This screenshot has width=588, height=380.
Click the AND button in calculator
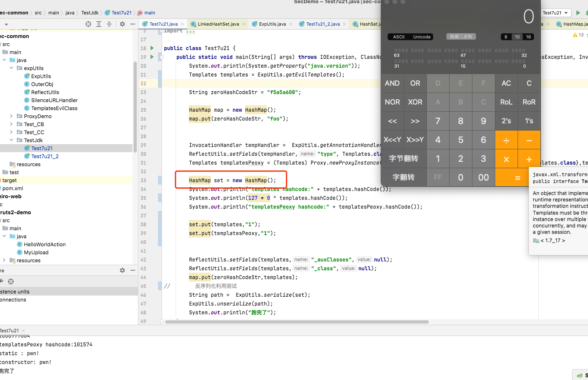(x=392, y=83)
